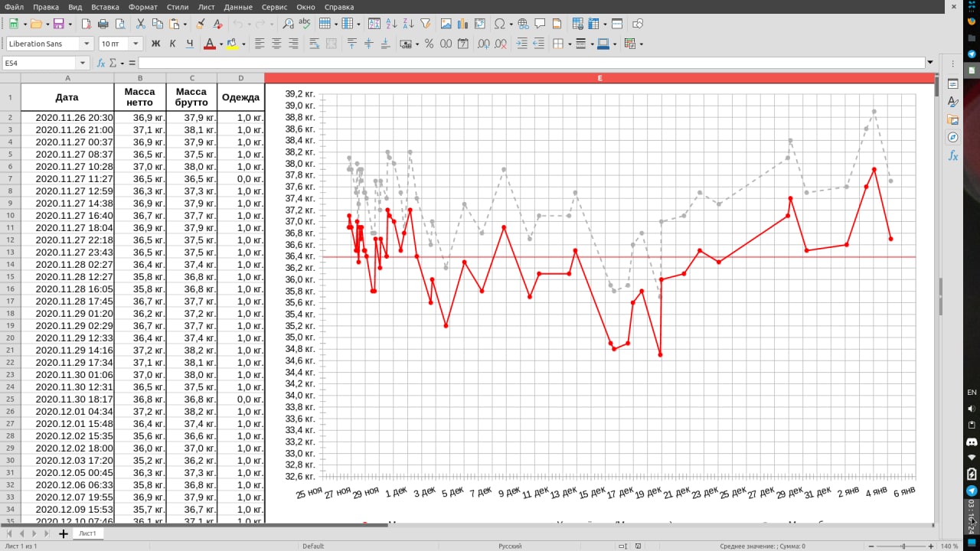Image resolution: width=980 pixels, height=551 pixels.
Task: Zoom in with status bar plus
Action: (931, 546)
